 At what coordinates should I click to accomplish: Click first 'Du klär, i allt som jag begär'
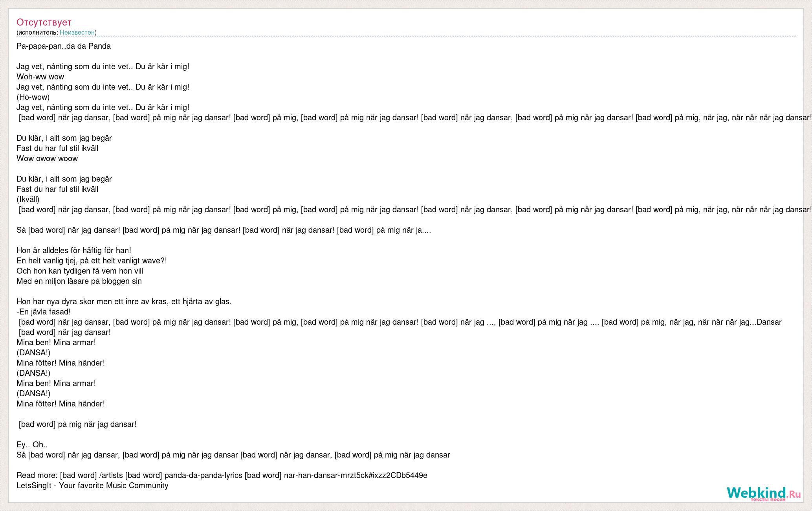coord(64,138)
